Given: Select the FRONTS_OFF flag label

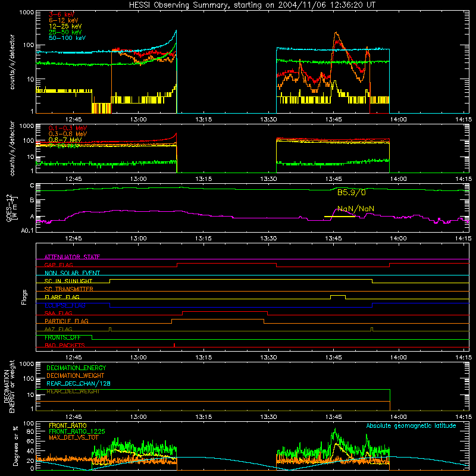Looking at the screenshot, I should click(62, 337).
